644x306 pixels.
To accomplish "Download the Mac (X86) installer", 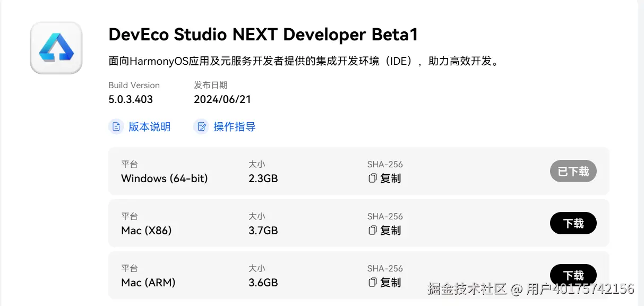I will (573, 223).
